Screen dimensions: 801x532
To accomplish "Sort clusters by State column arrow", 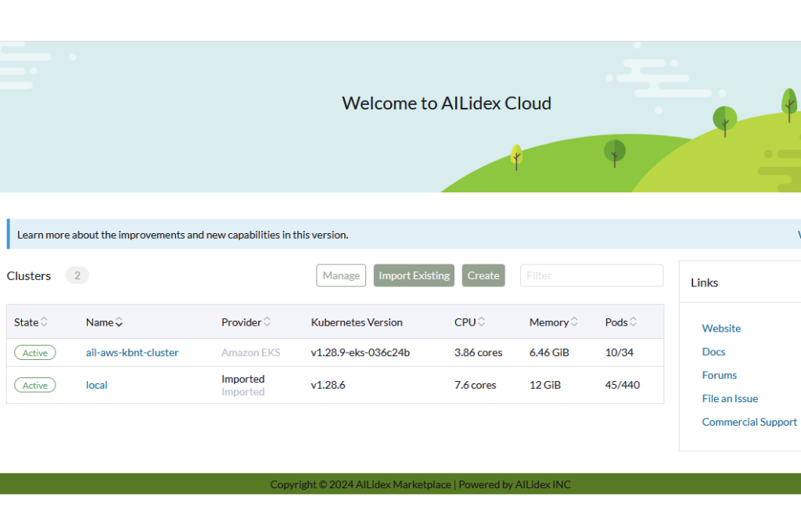I will click(x=44, y=322).
